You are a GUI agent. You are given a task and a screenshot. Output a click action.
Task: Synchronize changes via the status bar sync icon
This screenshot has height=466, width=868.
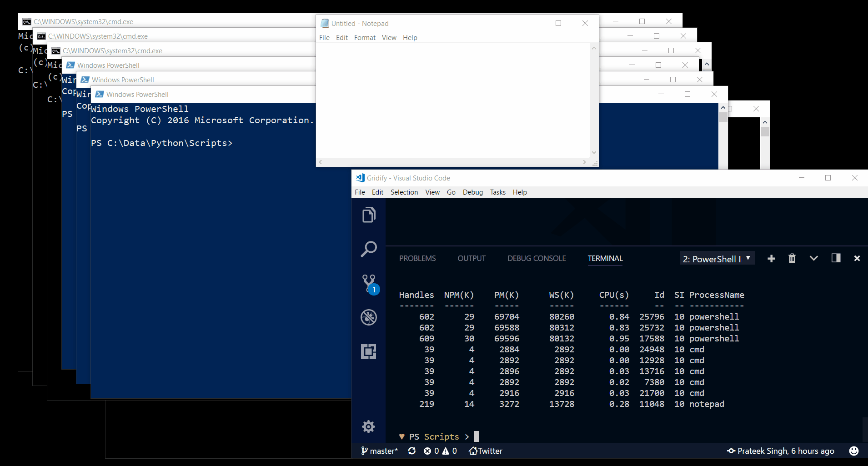pos(412,451)
